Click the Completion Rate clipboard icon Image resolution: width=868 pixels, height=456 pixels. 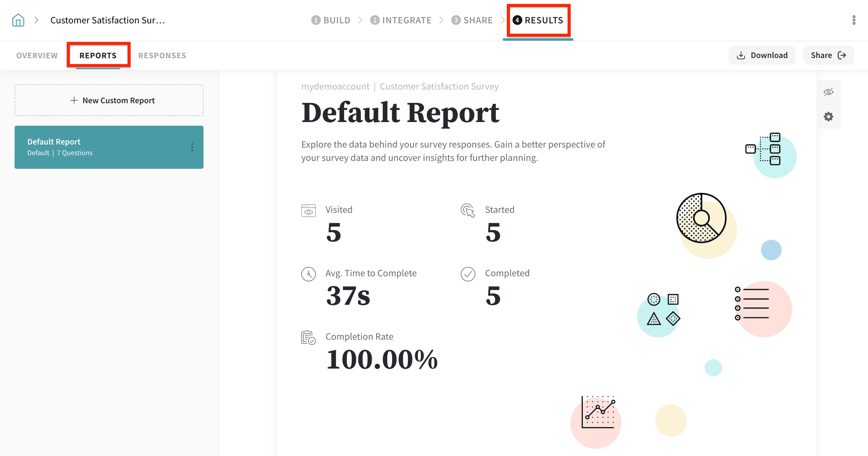click(x=308, y=338)
